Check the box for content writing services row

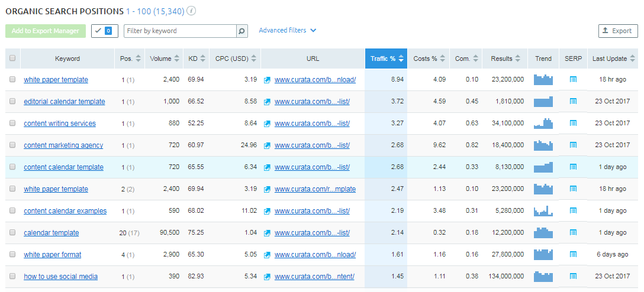12,123
